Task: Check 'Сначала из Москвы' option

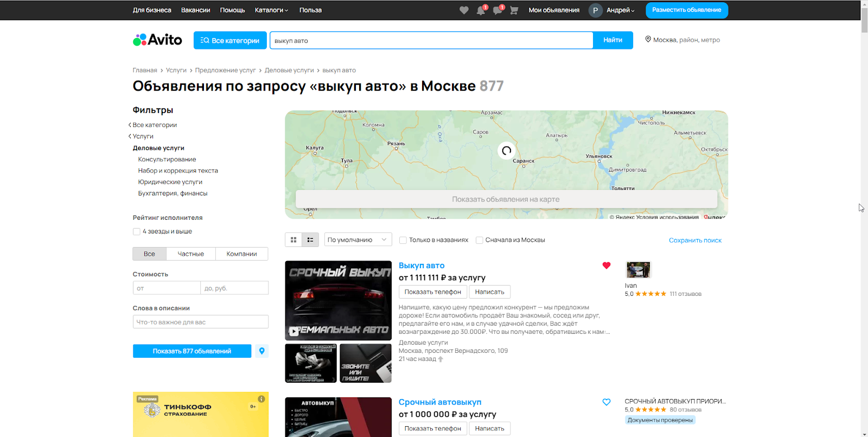Action: pos(480,240)
